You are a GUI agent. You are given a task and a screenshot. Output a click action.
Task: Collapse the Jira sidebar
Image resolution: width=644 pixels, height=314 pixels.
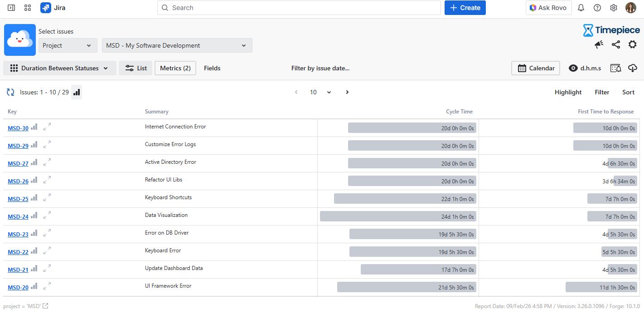tap(11, 8)
